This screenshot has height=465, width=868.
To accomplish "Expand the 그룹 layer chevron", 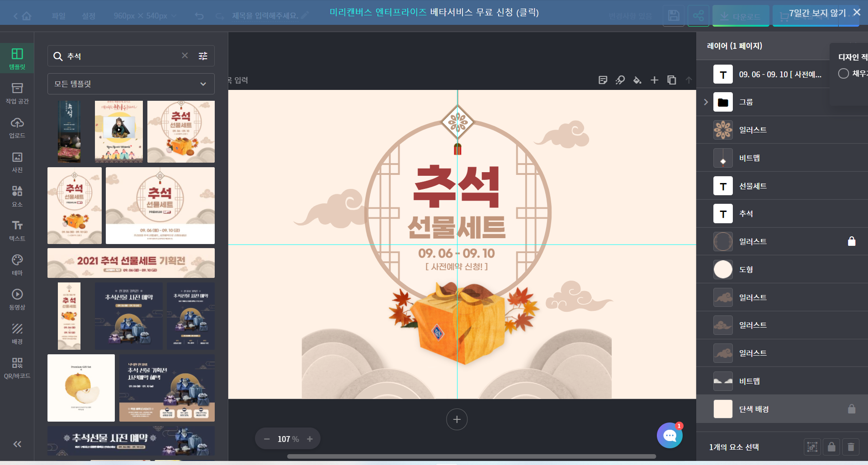I will (x=706, y=102).
